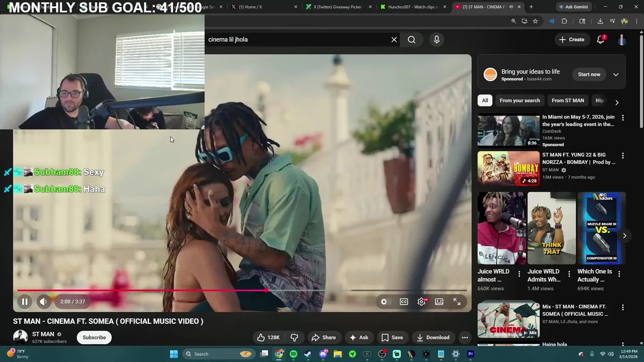The image size is (644, 362).
Task: Open the Chrome extensions puzzle icon
Action: click(x=564, y=21)
